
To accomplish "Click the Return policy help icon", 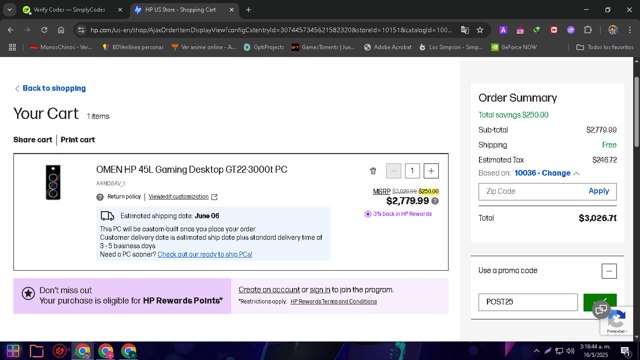I will click(100, 197).
